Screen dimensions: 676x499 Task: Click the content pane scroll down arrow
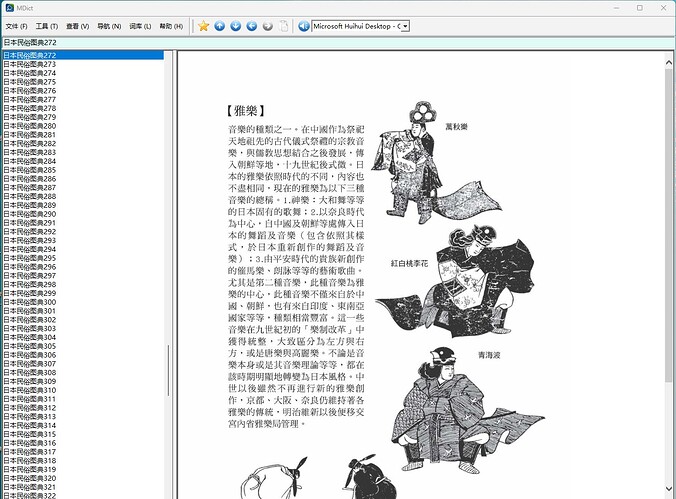pyautogui.click(x=669, y=489)
